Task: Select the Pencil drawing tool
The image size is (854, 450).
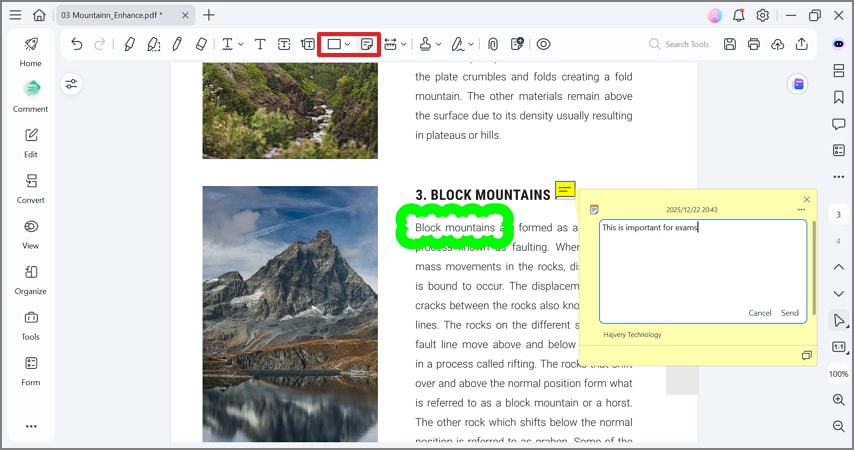Action: (177, 44)
